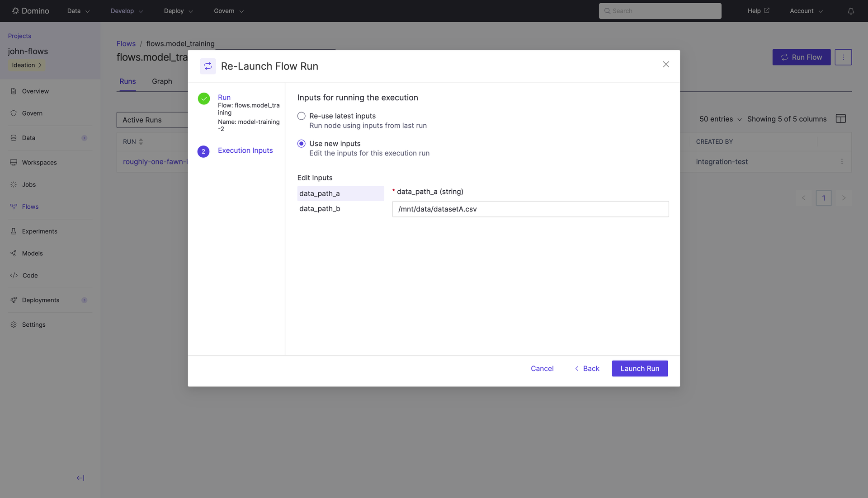Click the Launch Run button
Viewport: 868px width, 498px height.
click(x=639, y=368)
